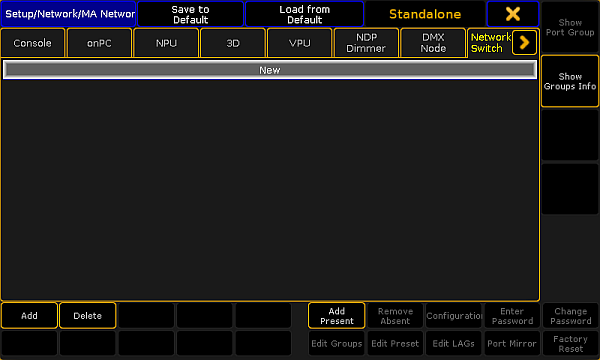Close the setup window with yellow X
The height and width of the screenshot is (360, 600).
point(513,14)
